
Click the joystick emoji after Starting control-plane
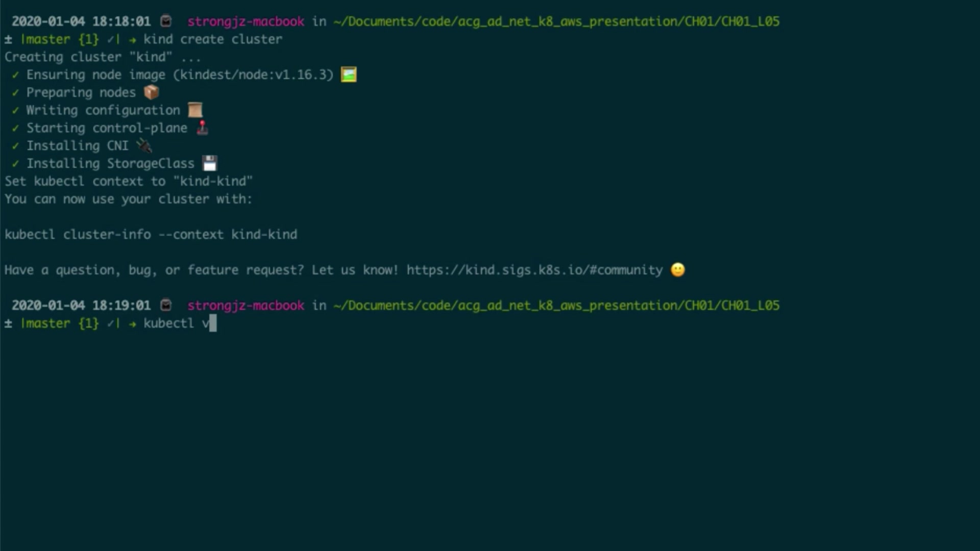click(203, 128)
